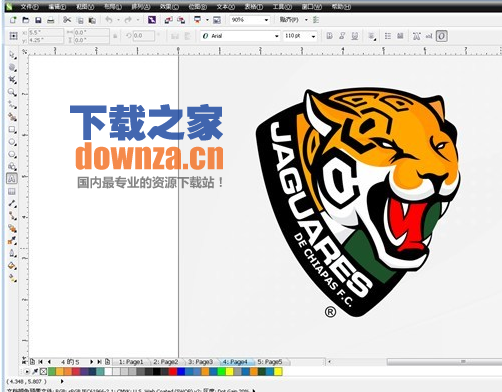
Task: Select the Eyedropper tool
Action: click(12, 241)
